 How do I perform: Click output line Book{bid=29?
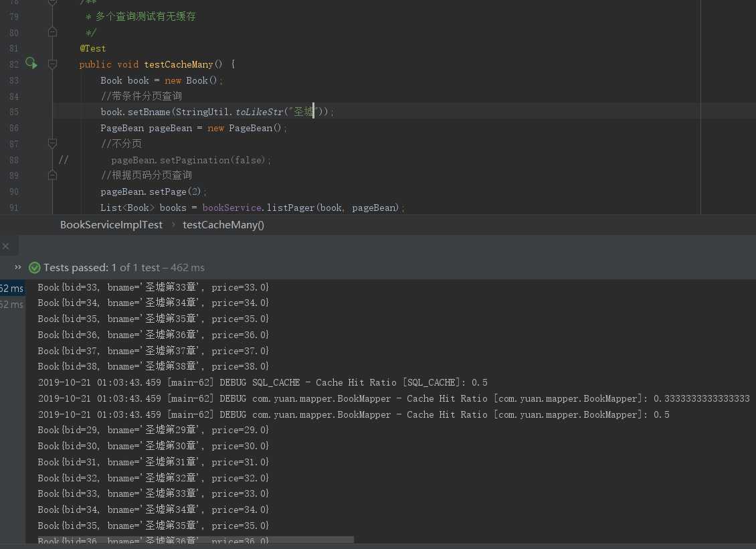pos(153,430)
